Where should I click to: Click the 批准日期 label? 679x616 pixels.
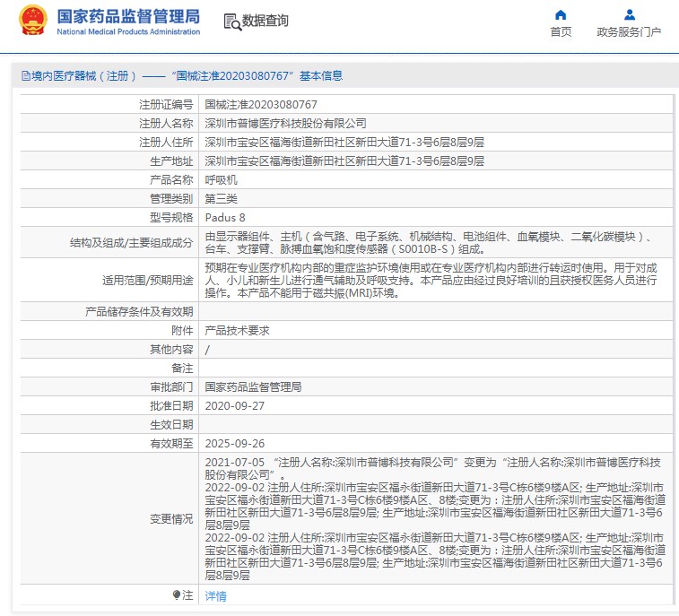click(x=171, y=405)
